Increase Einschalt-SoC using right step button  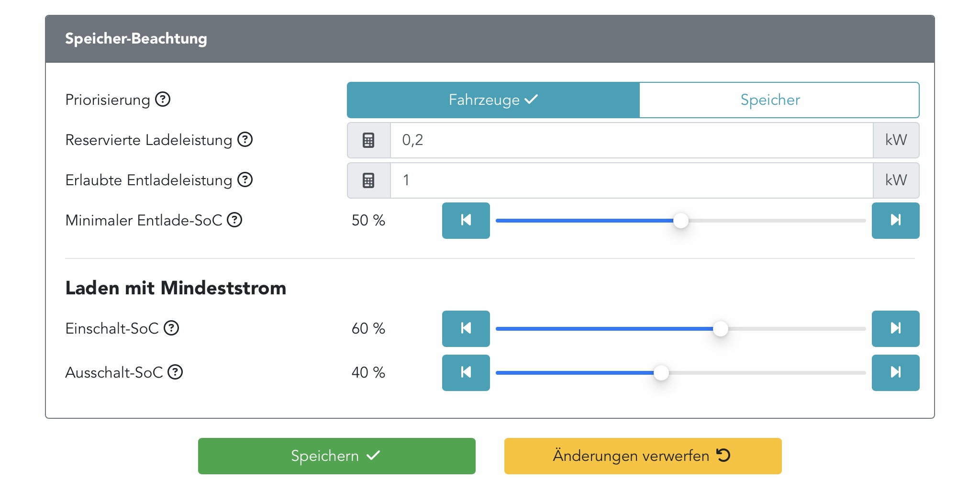[x=895, y=329]
